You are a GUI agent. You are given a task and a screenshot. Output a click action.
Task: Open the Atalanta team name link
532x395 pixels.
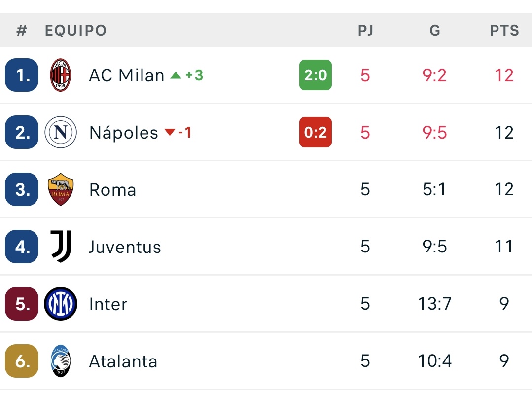click(x=123, y=361)
